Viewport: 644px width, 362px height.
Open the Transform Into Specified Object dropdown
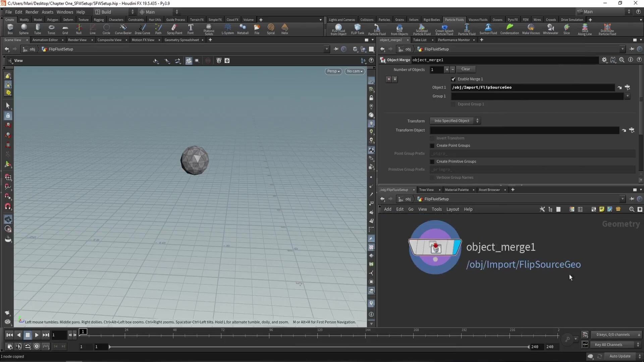455,121
